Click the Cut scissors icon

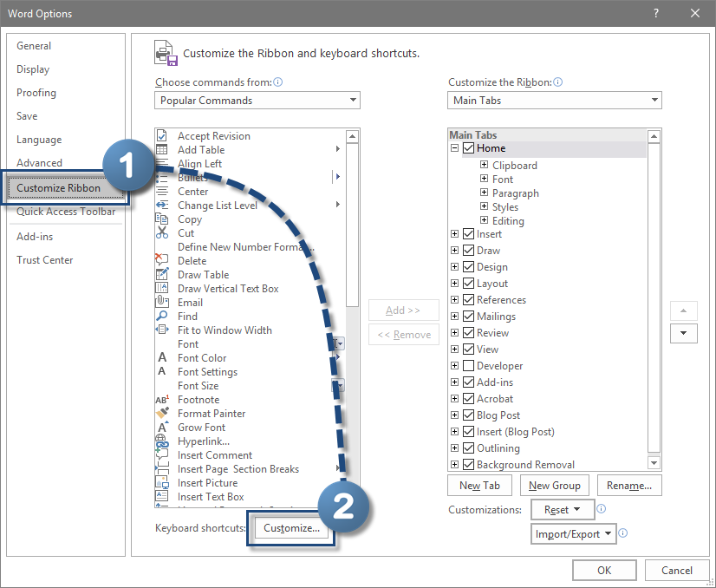161,233
